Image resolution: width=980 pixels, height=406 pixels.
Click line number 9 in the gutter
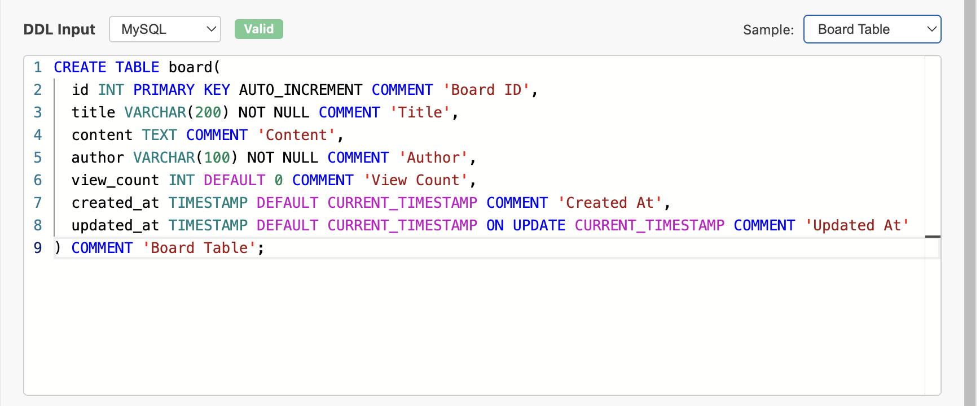click(x=38, y=248)
